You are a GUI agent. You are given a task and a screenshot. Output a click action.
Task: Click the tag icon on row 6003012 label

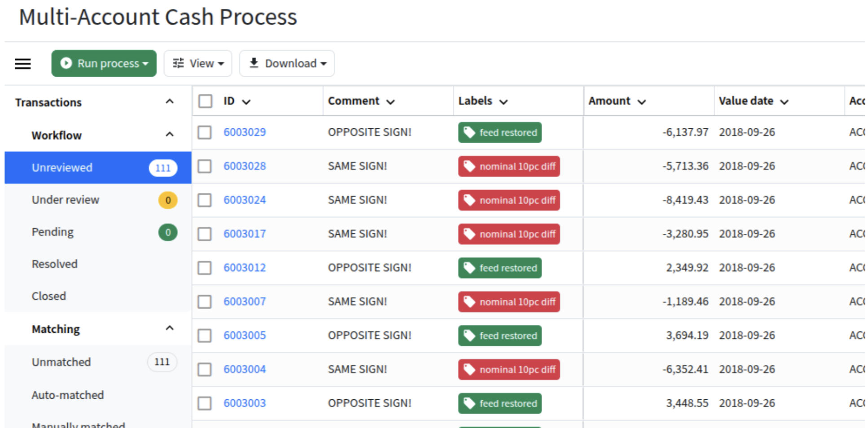pos(469,268)
